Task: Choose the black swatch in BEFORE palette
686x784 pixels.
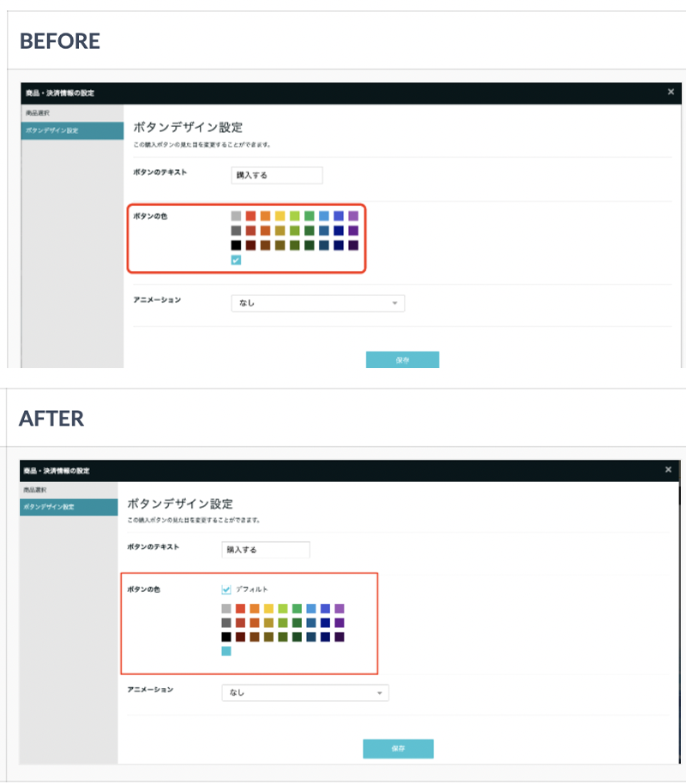Action: (x=236, y=245)
